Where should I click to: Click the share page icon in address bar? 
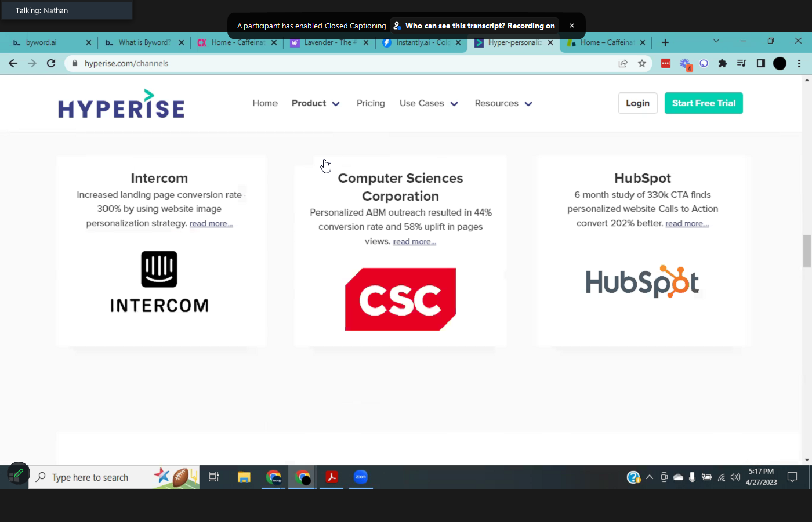pos(623,63)
